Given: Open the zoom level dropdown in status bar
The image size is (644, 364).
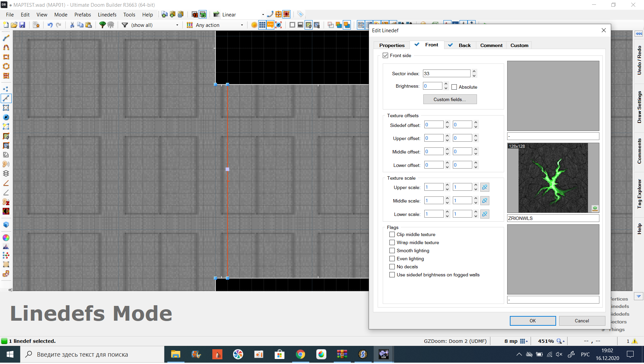Looking at the screenshot, I should 561,341.
